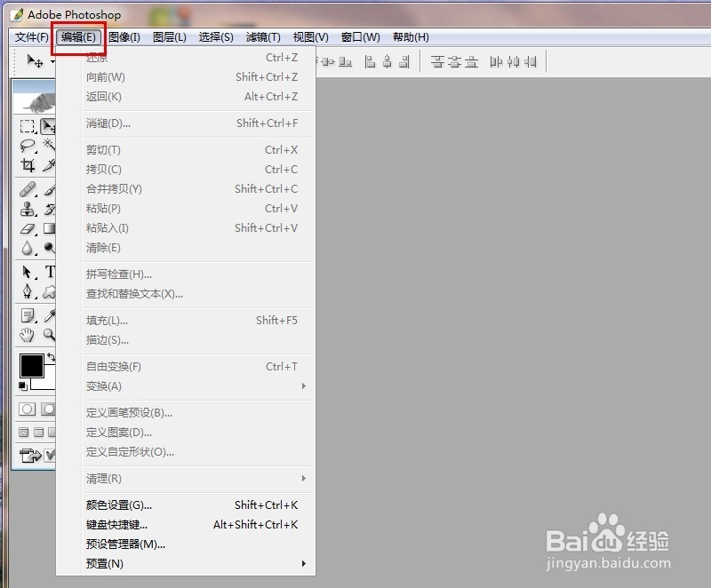This screenshot has height=588, width=711.
Task: Click align left edges icon
Action: [370, 61]
